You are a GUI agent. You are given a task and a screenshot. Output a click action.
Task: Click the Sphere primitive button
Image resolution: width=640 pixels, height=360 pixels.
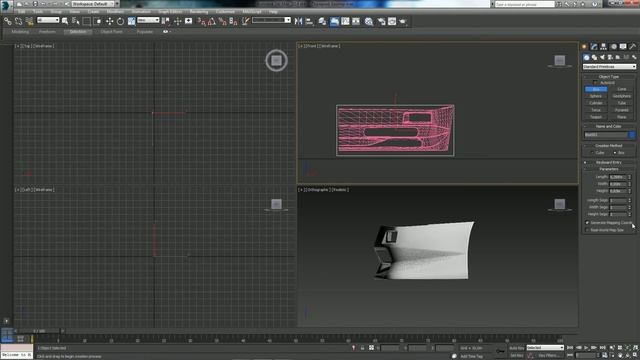tap(596, 96)
